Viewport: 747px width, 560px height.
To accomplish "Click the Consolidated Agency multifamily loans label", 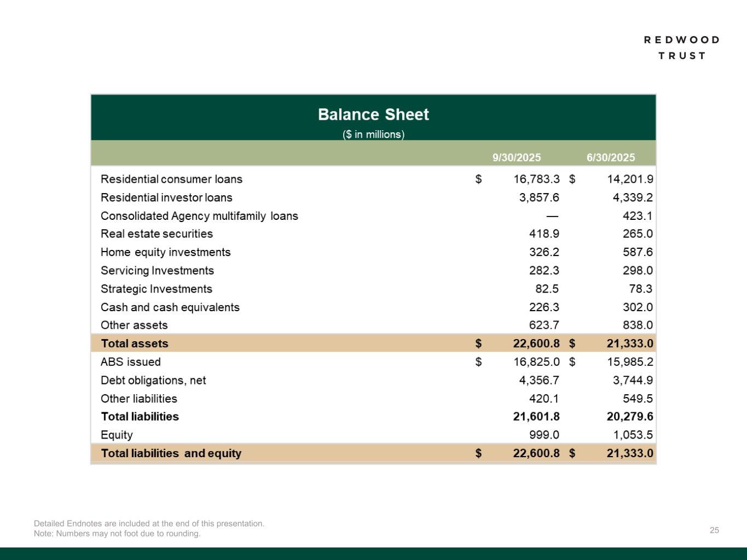I will (x=199, y=216).
